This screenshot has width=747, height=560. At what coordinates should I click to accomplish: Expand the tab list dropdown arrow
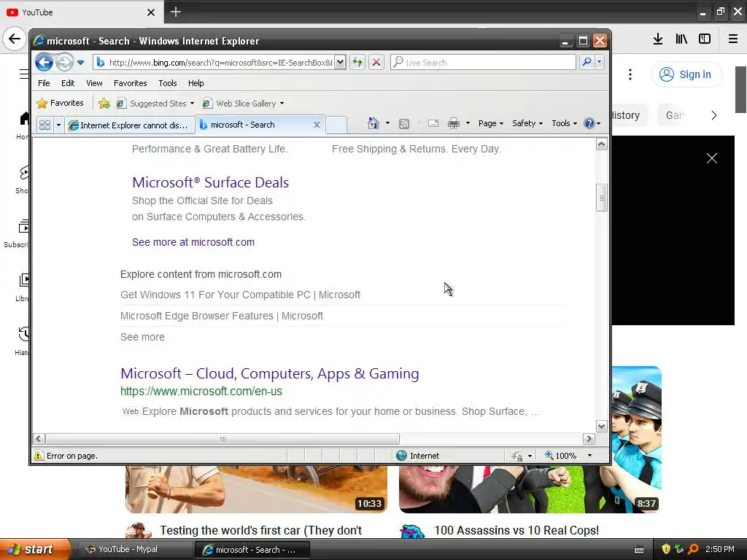[58, 125]
